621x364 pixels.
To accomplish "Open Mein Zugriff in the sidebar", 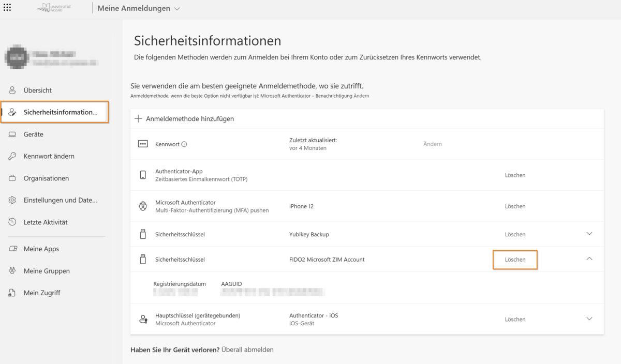I will (x=41, y=293).
